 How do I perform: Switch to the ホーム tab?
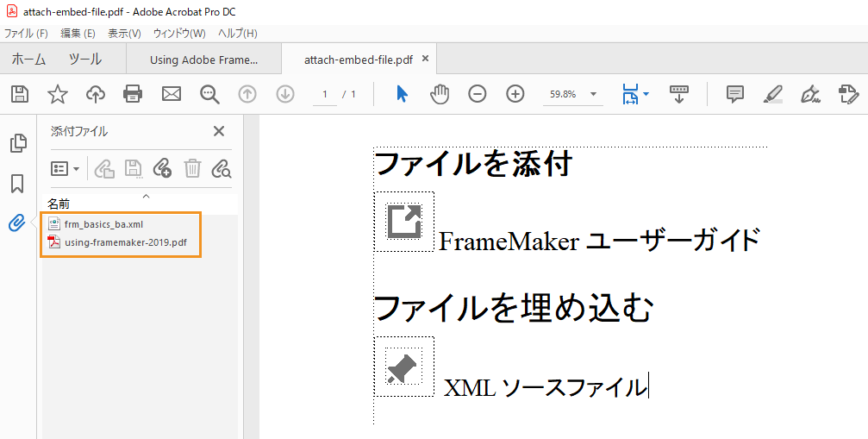coord(28,60)
